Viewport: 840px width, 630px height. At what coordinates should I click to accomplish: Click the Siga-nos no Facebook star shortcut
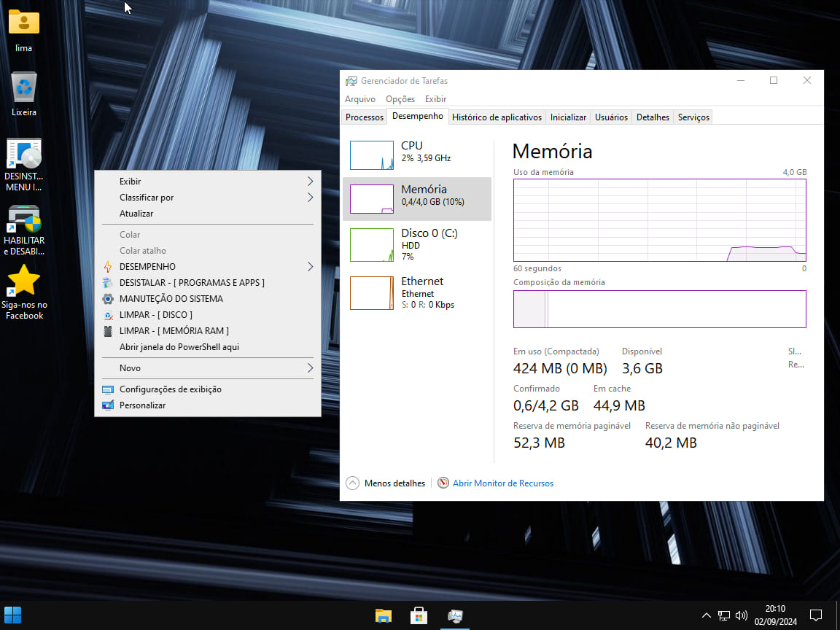pos(24,281)
